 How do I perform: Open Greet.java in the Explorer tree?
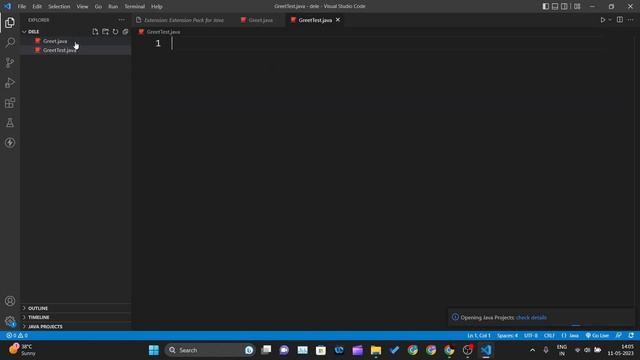(x=55, y=41)
